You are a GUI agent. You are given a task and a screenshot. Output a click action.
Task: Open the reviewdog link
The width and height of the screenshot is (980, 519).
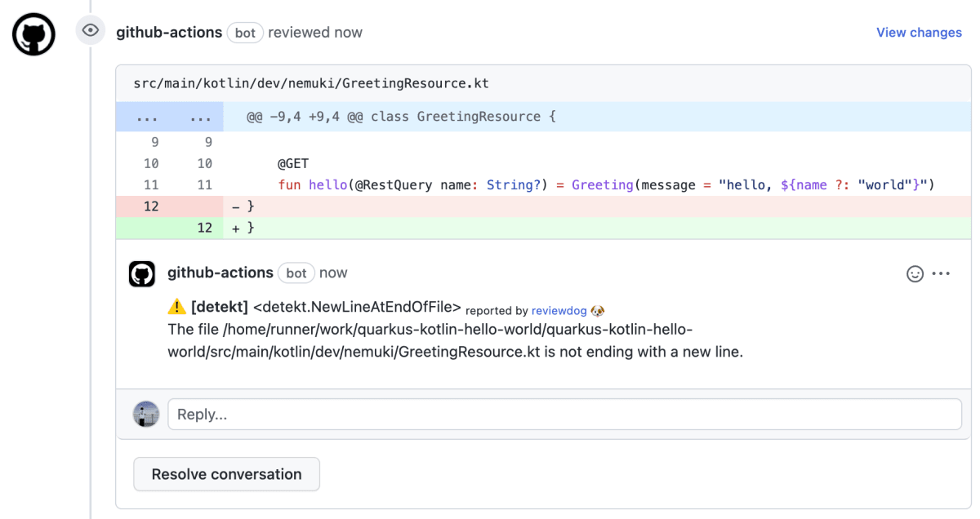click(x=559, y=311)
